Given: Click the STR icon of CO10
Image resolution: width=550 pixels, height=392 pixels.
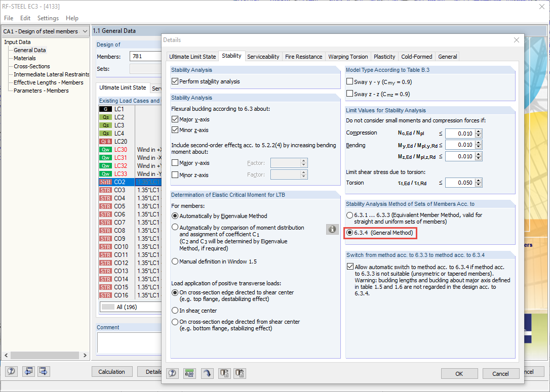Looking at the screenshot, I should tap(105, 247).
